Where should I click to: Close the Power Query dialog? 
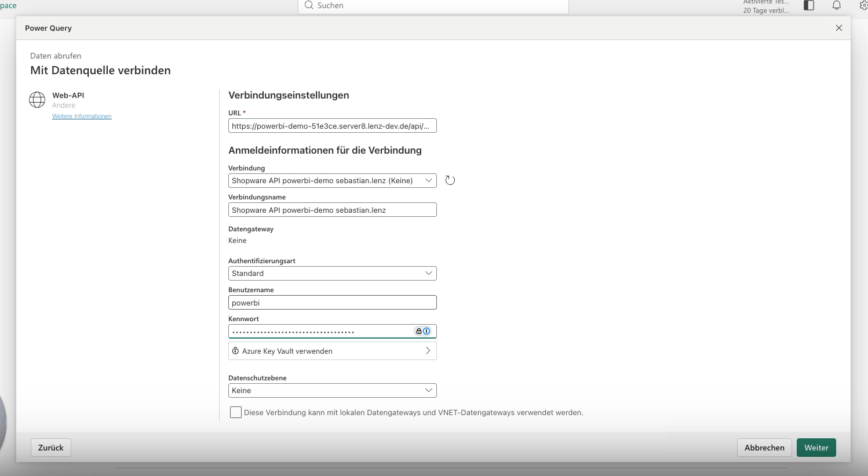point(839,28)
